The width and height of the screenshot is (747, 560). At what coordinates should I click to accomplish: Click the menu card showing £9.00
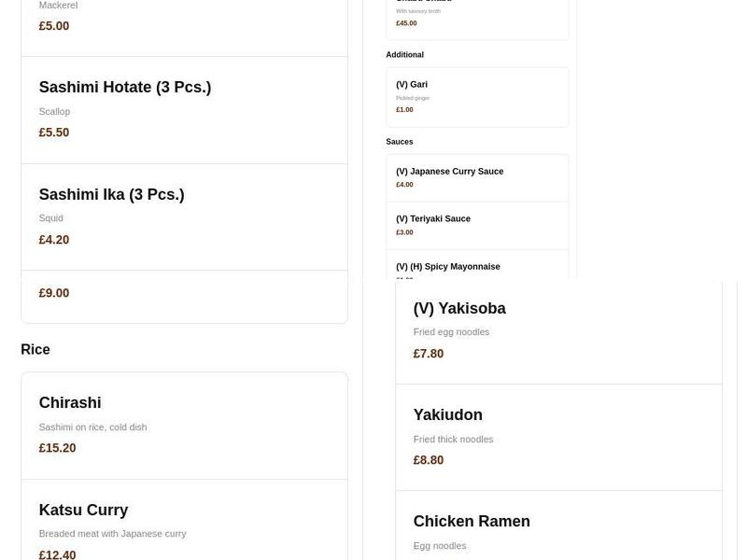(x=184, y=296)
